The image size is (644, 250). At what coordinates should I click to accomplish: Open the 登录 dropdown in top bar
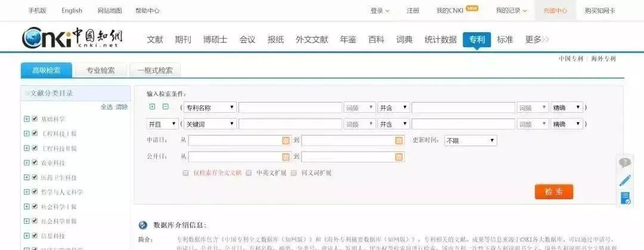click(x=379, y=11)
